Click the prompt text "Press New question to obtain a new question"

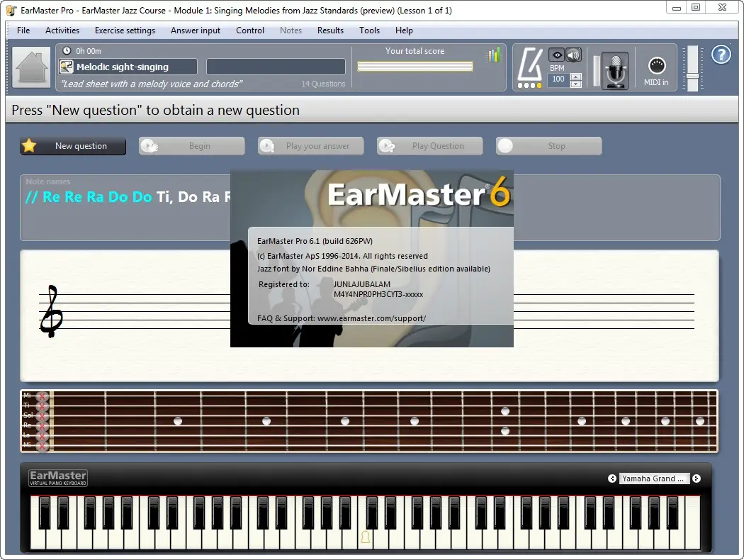[156, 110]
